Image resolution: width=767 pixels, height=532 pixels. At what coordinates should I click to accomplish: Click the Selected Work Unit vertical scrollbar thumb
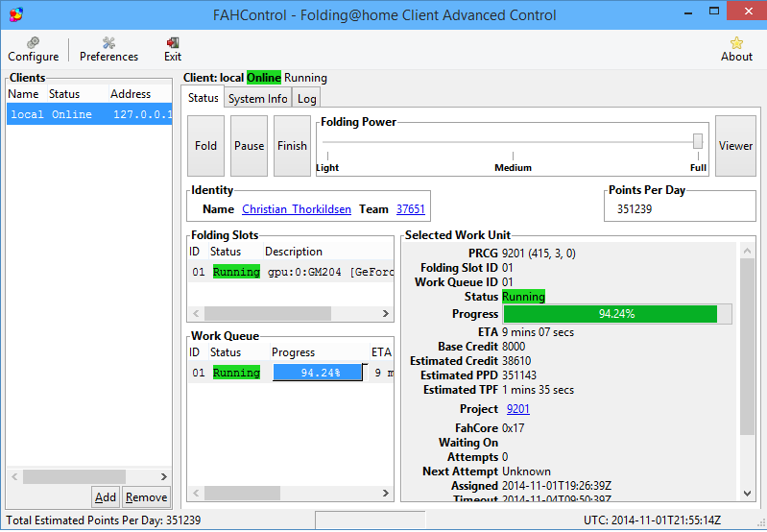click(x=747, y=347)
